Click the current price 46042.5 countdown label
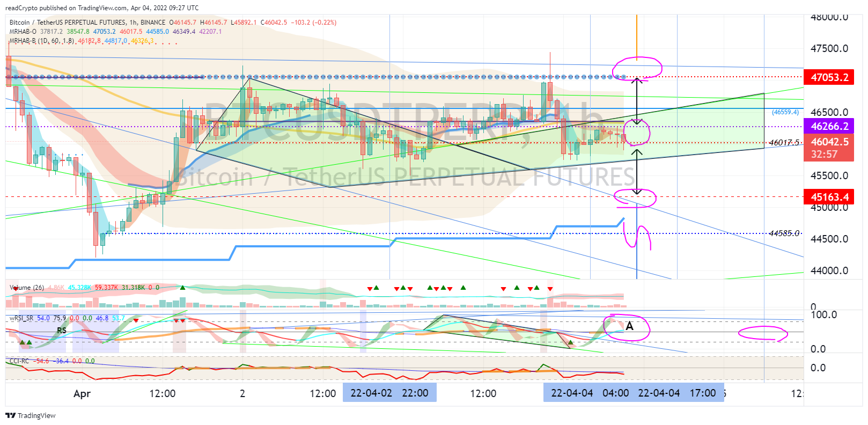 829,148
